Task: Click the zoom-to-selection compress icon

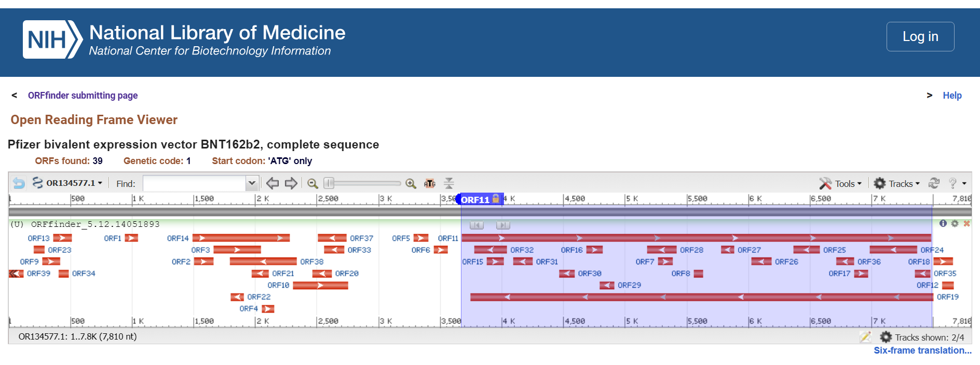Action: pyautogui.click(x=449, y=183)
